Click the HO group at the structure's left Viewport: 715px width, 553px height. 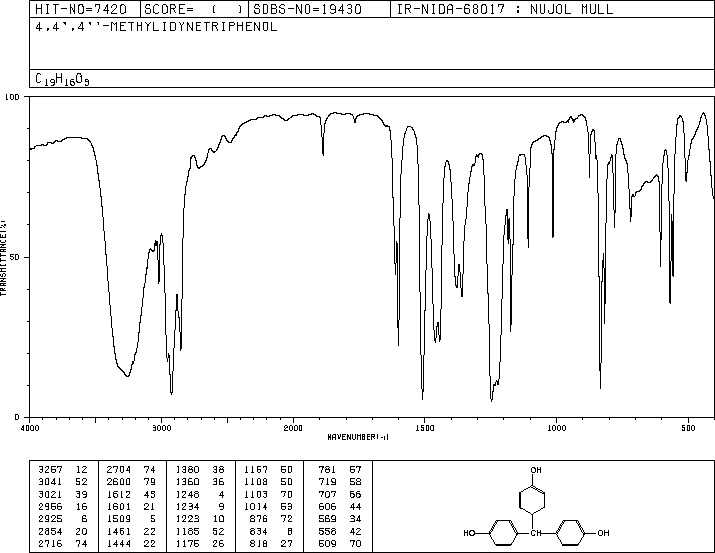469,533
